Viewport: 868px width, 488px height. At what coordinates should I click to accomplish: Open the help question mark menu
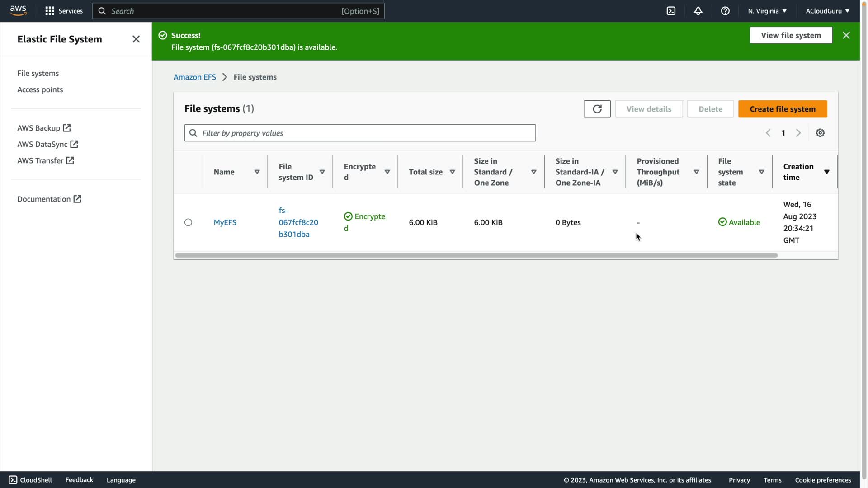tap(725, 11)
